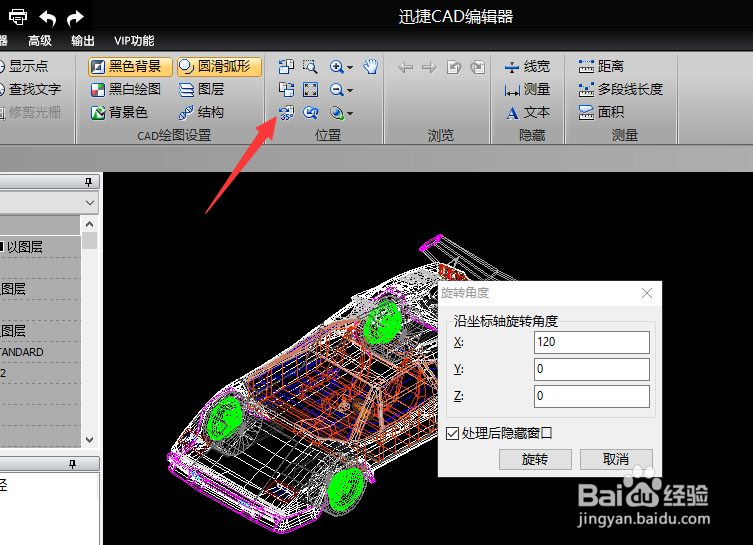
Task: Click the 旋转 button
Action: tap(535, 460)
